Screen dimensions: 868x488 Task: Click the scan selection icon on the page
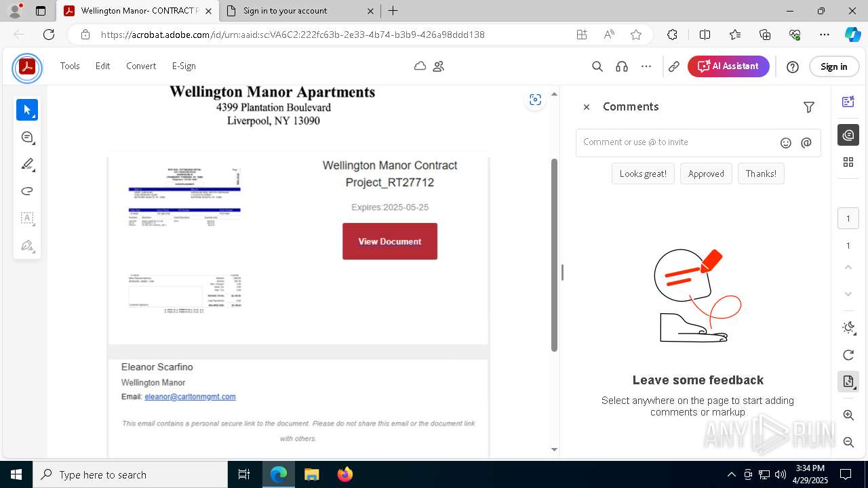coord(535,100)
